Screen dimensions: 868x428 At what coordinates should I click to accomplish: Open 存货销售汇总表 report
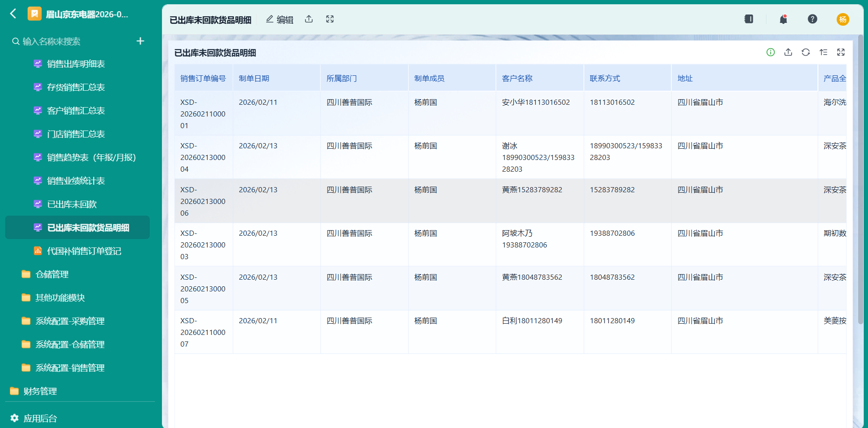77,87
